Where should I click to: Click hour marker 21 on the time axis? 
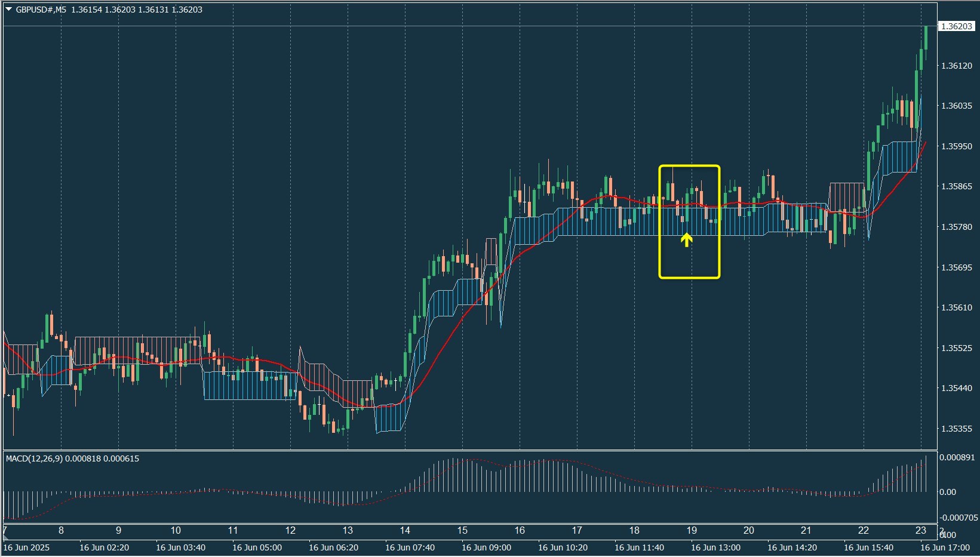806,530
